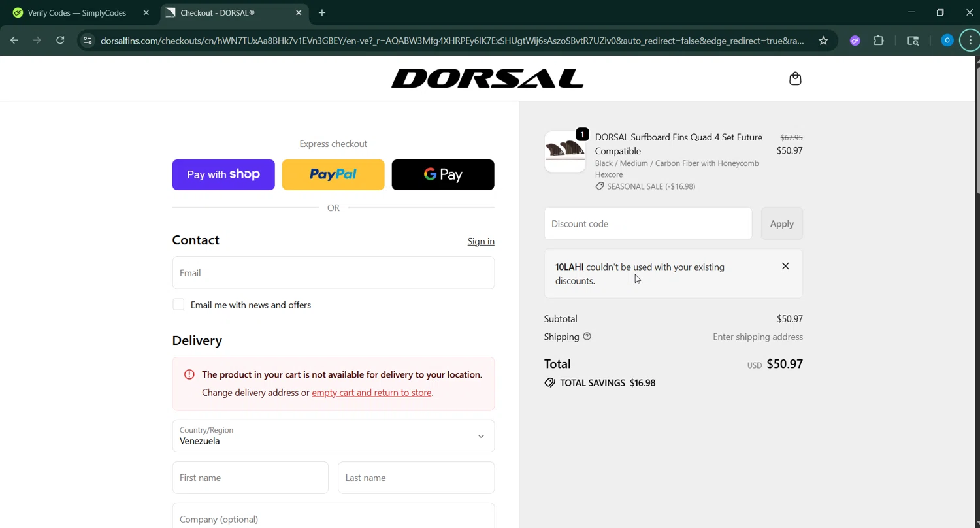980x528 pixels.
Task: Open a new browser tab
Action: click(x=322, y=12)
